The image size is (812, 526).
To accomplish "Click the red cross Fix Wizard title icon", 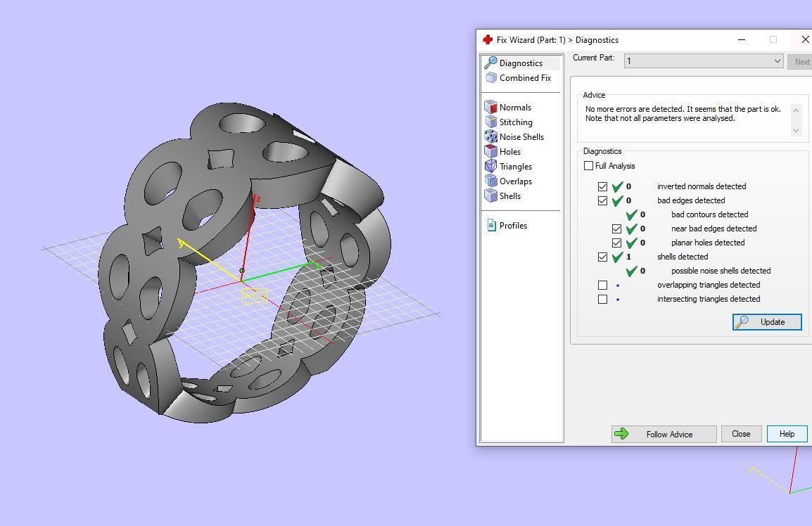I will tap(488, 40).
